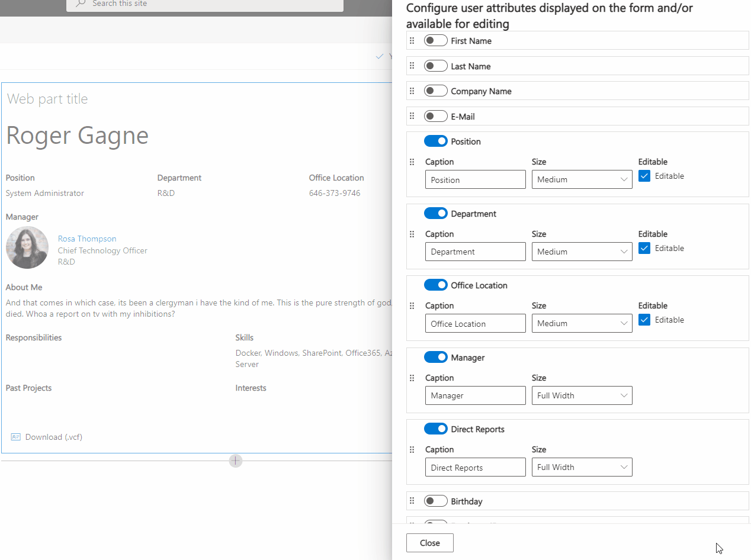The height and width of the screenshot is (560, 751).
Task: Click the About Me heading
Action: 24,287
